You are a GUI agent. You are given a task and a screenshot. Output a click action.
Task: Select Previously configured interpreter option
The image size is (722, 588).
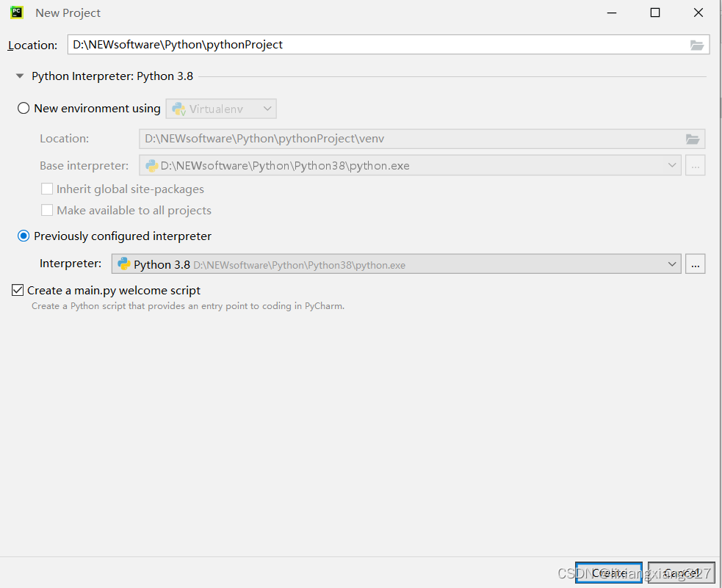click(x=22, y=236)
